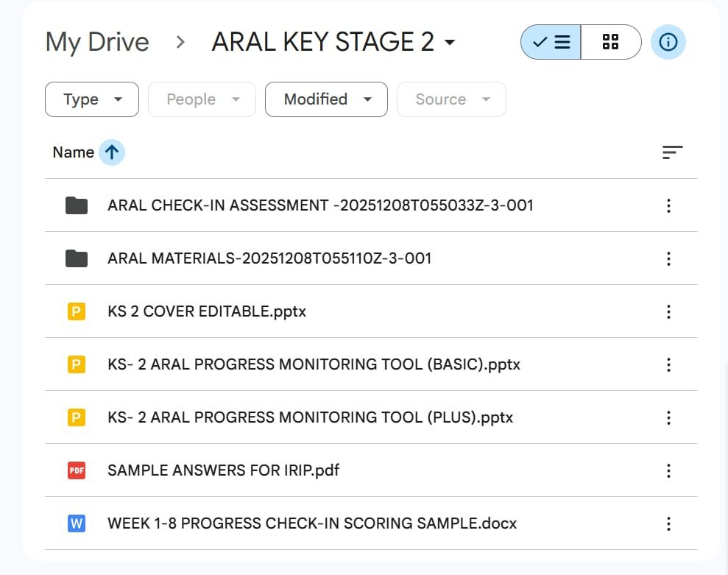Open more actions for ARAL CHECK-IN ASSESSMENT folder
The image size is (728, 575).
point(668,205)
